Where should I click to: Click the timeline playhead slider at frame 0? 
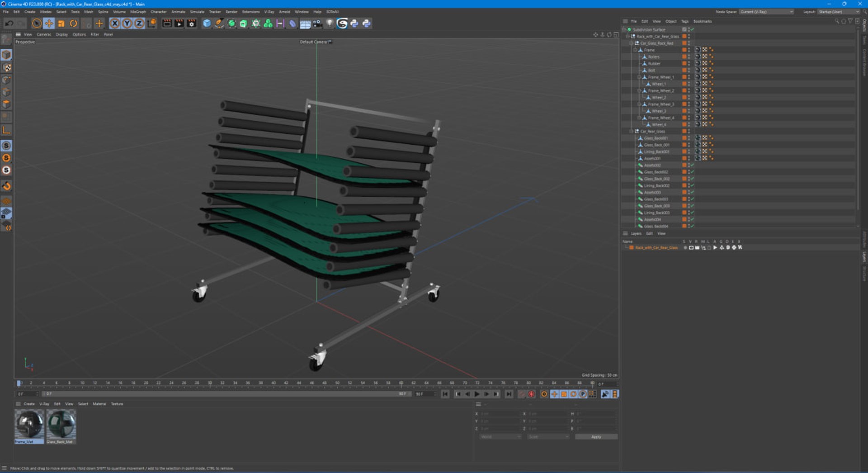[x=19, y=383]
